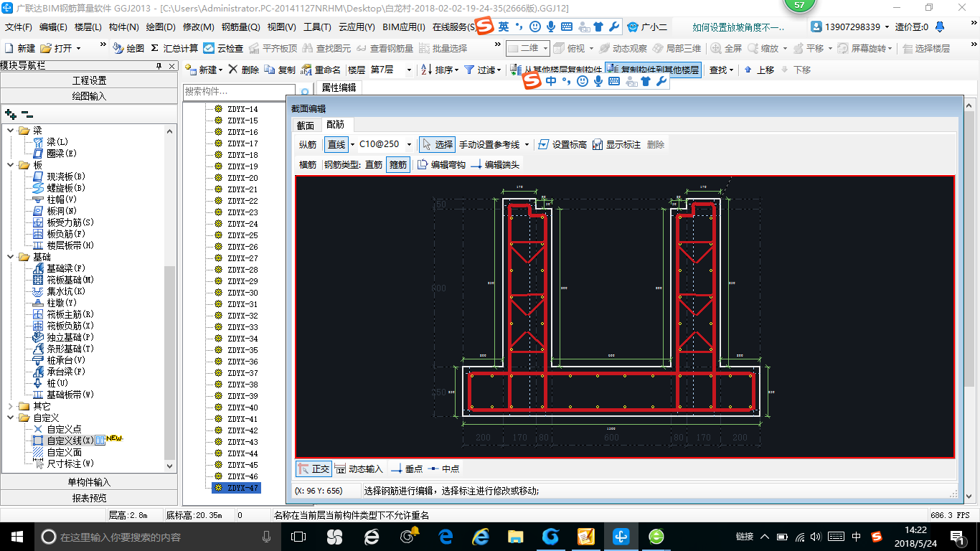Select 独立基础(P) tree item
This screenshot has width=980, height=551.
click(63, 337)
